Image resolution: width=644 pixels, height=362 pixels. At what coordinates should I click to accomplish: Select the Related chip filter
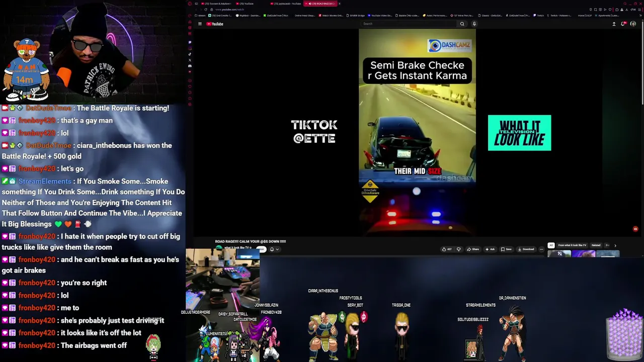596,245
